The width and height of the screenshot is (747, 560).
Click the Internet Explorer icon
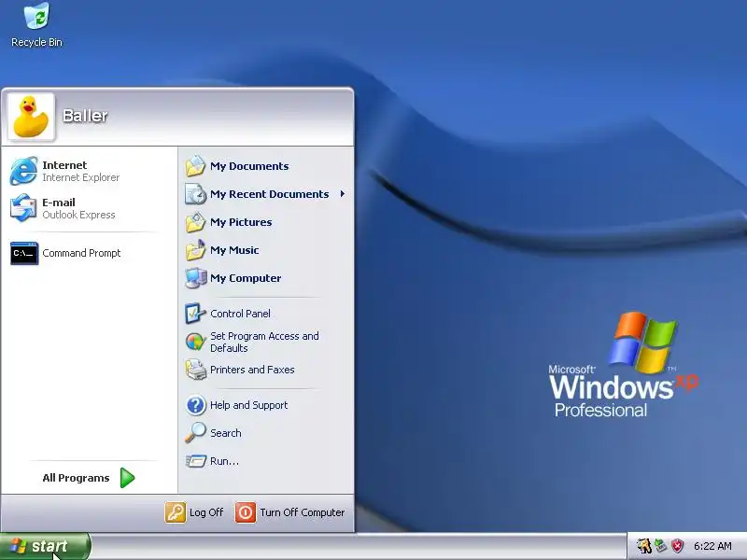point(24,171)
